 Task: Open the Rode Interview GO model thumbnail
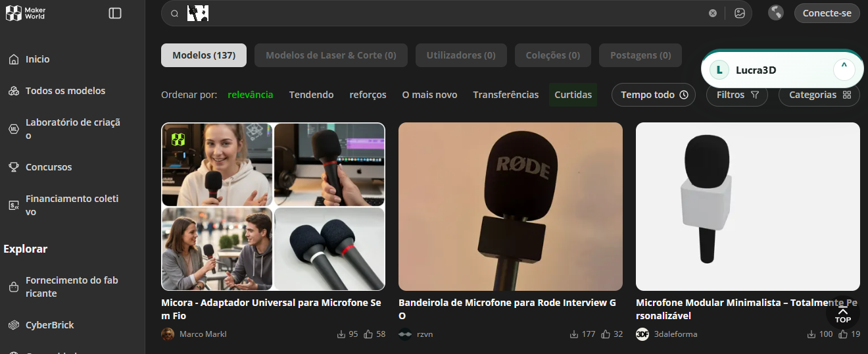(510, 207)
